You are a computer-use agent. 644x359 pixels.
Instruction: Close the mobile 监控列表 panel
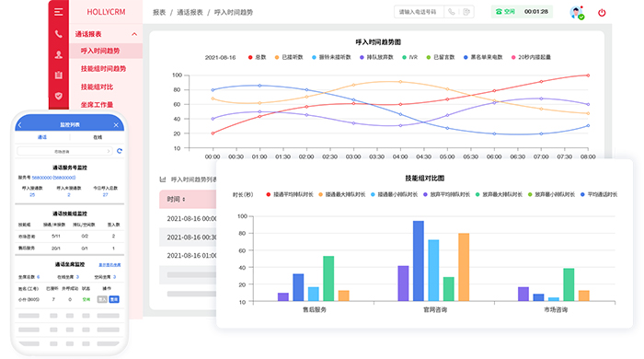click(x=116, y=125)
